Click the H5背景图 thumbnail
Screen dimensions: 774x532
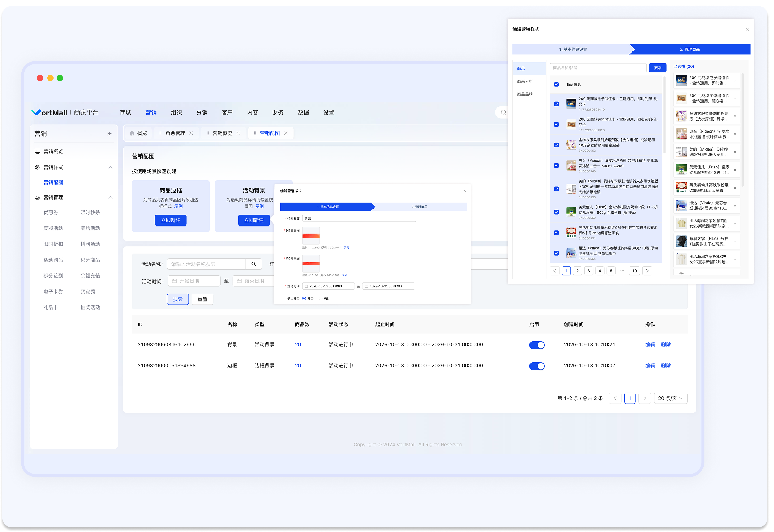(311, 236)
